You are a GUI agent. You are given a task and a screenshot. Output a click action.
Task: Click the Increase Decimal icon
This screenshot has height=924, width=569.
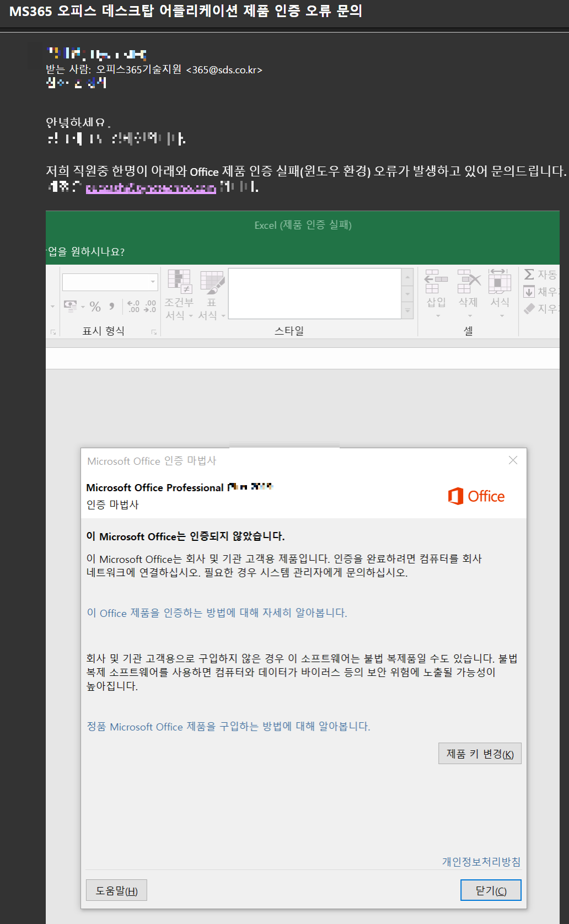click(133, 307)
